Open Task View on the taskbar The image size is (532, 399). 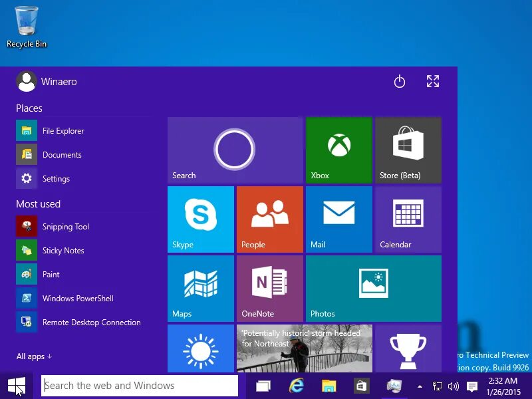click(x=262, y=385)
